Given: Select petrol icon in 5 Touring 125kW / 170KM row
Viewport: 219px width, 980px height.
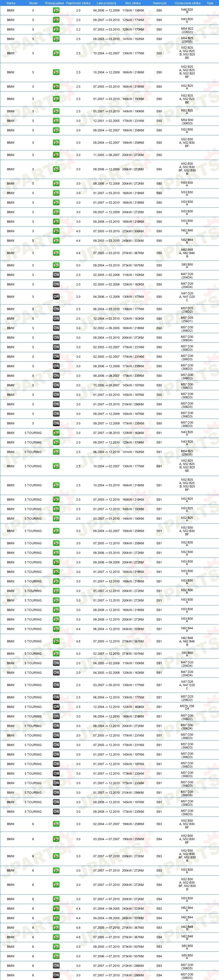Looking at the screenshot, I should (x=56, y=442).
